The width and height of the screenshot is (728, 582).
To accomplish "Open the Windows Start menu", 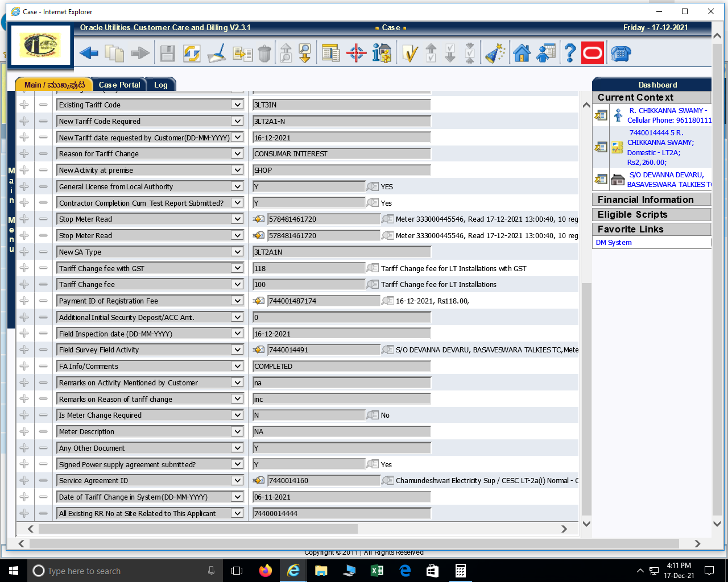I will (x=14, y=571).
